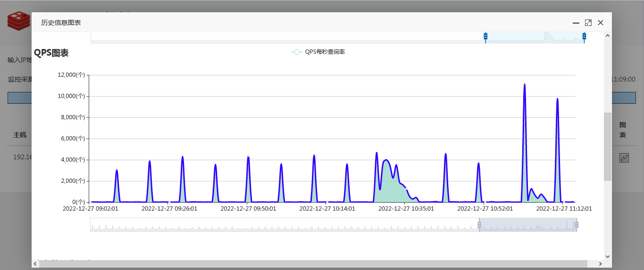Click the selected range in QPS zoom bar
This screenshot has height=270, width=644.
click(528, 225)
